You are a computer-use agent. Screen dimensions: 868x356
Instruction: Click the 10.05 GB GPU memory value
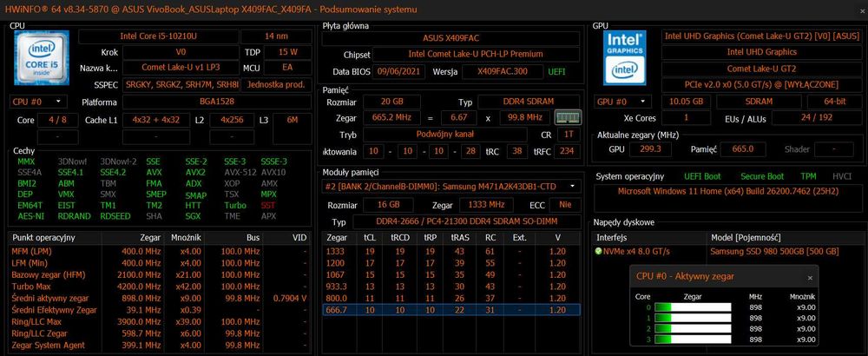coord(686,102)
